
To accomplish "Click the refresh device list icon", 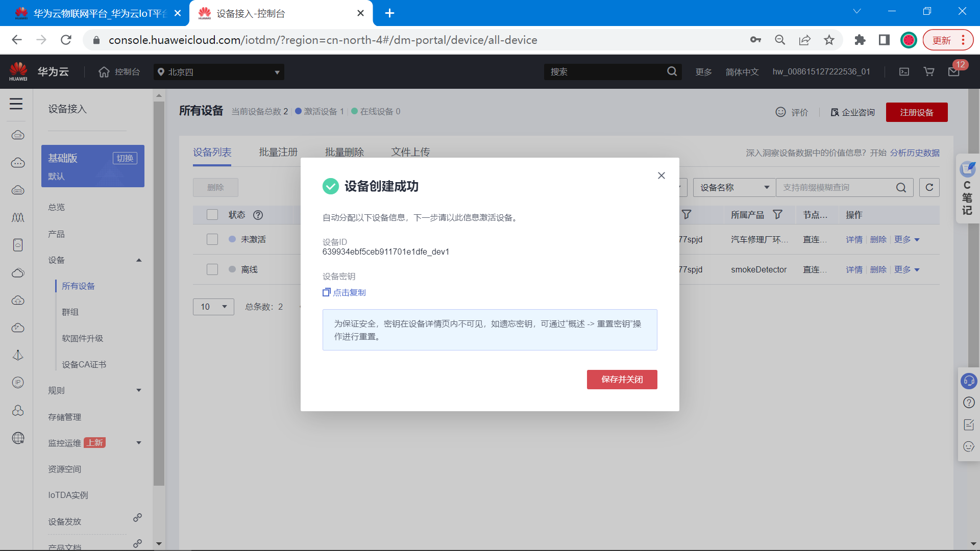I will coord(929,187).
